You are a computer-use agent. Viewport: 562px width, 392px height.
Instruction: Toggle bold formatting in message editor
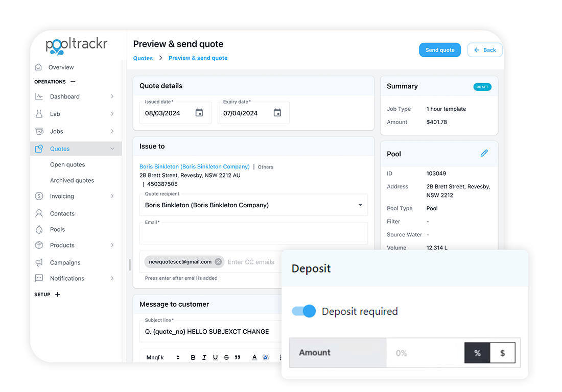point(192,357)
